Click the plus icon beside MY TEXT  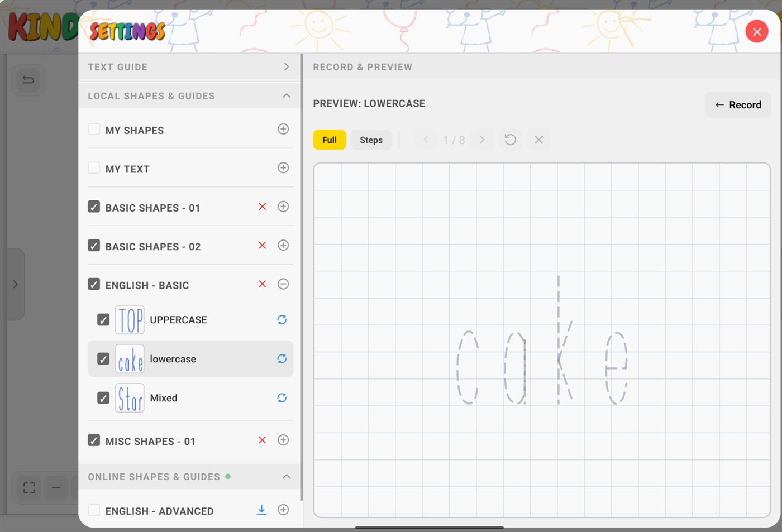[283, 168]
